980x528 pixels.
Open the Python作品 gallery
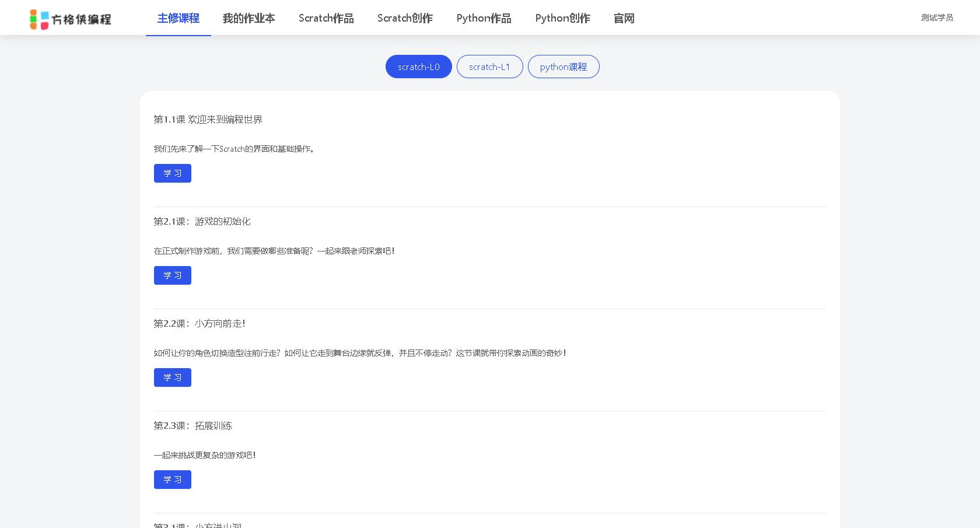(x=484, y=18)
